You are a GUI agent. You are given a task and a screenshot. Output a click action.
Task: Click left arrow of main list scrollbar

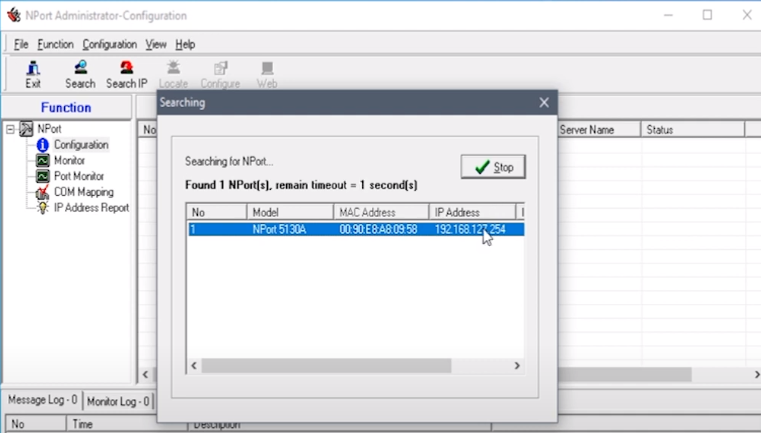tap(146, 374)
